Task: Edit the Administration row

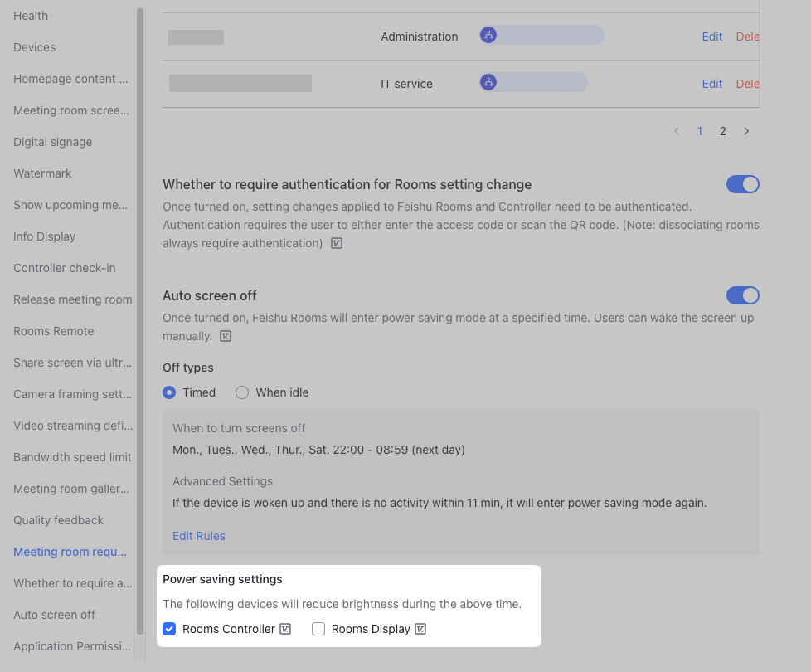Action: pos(712,37)
